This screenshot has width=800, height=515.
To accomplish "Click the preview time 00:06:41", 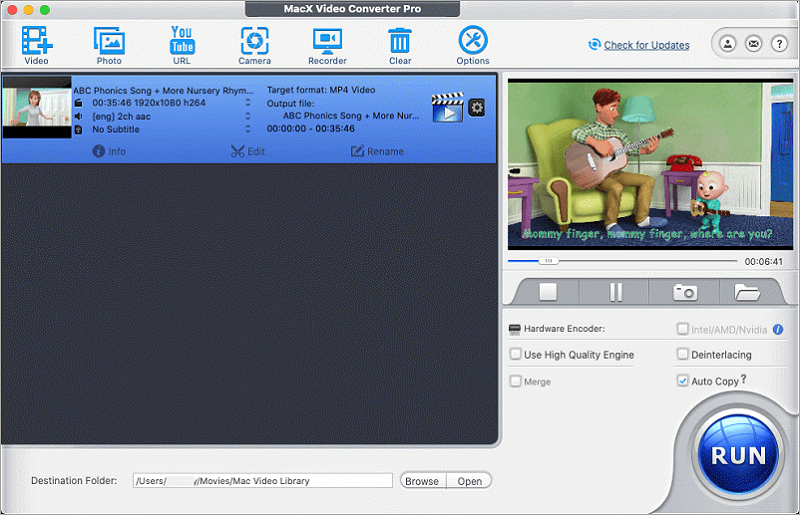I will 763,261.
